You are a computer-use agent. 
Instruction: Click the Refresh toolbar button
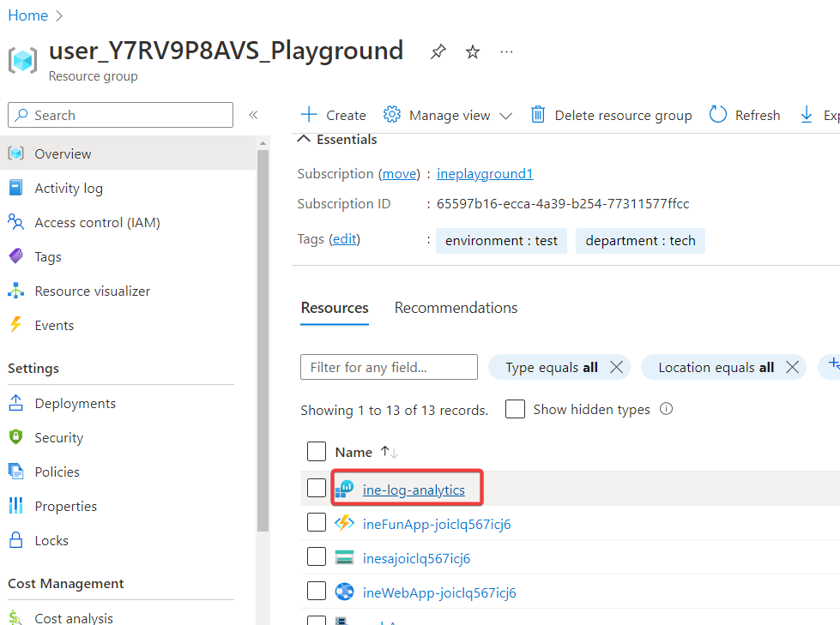[x=745, y=115]
